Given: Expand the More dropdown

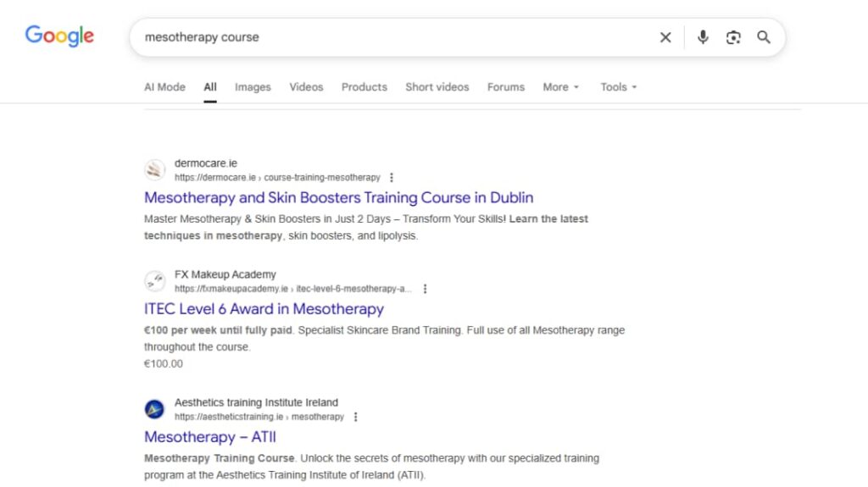Looking at the screenshot, I should [x=560, y=87].
